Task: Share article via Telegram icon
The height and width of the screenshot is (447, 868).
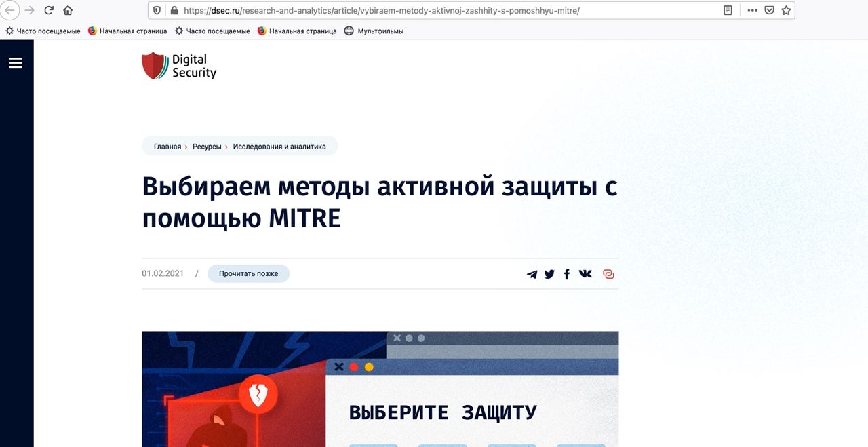Action: pyautogui.click(x=532, y=274)
